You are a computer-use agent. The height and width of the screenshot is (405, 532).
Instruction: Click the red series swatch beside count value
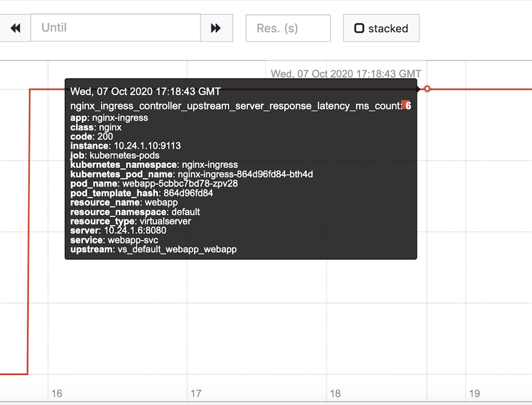(404, 104)
